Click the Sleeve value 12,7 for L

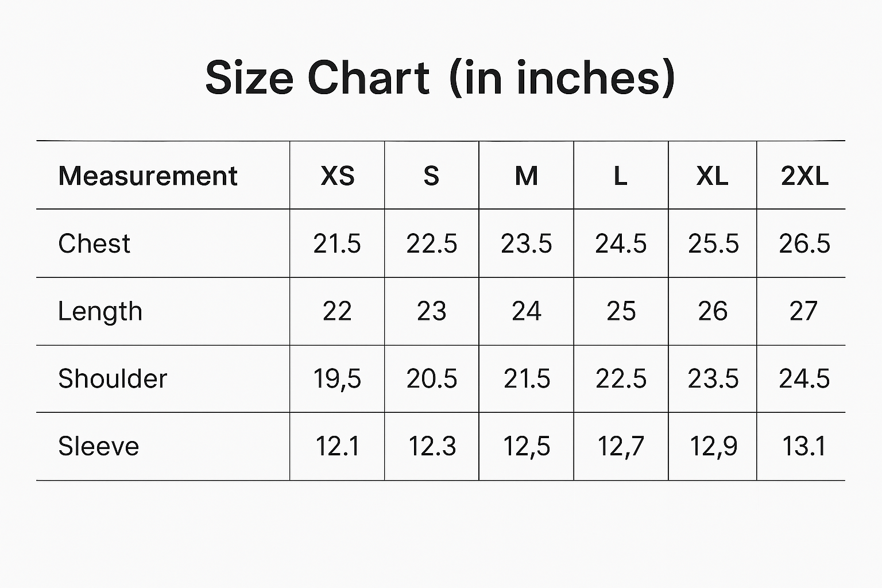click(620, 446)
